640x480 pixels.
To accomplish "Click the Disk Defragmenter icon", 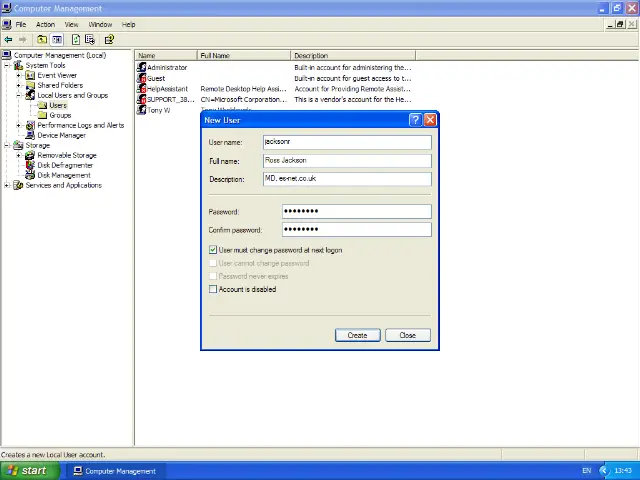I will pos(30,165).
